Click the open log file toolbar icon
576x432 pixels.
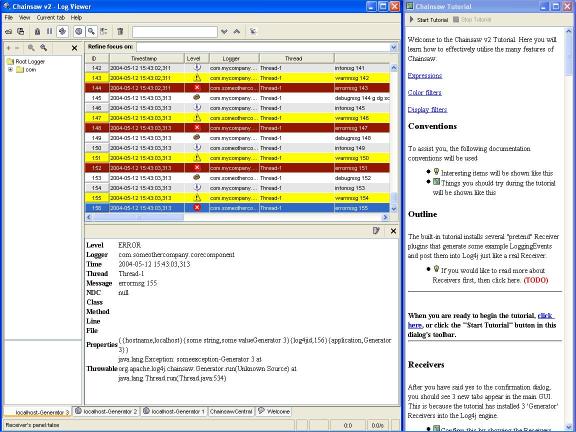point(8,32)
